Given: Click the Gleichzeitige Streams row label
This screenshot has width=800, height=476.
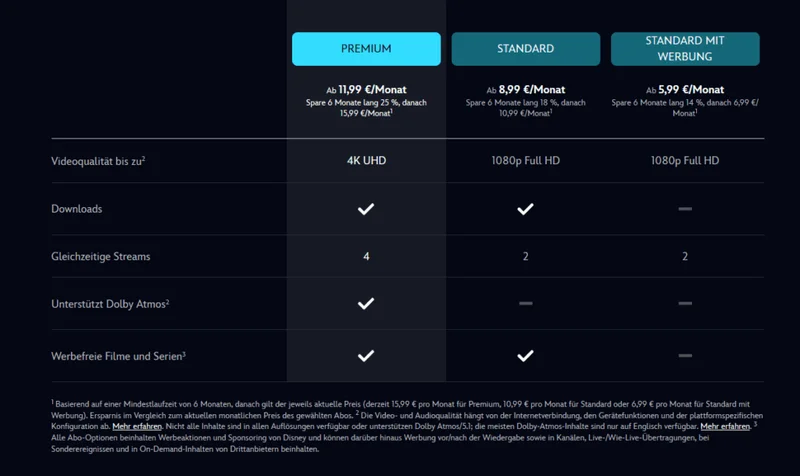Looking at the screenshot, I should pyautogui.click(x=101, y=257).
